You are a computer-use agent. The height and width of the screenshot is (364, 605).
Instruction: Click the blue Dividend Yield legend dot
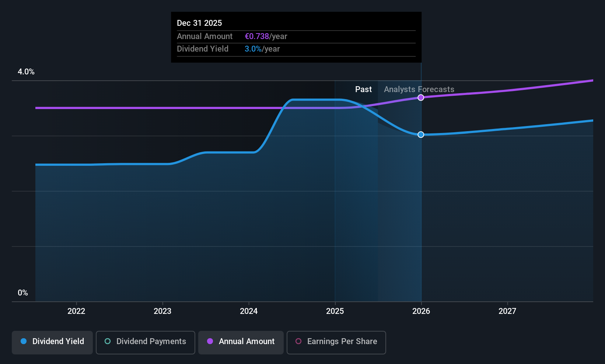24,341
